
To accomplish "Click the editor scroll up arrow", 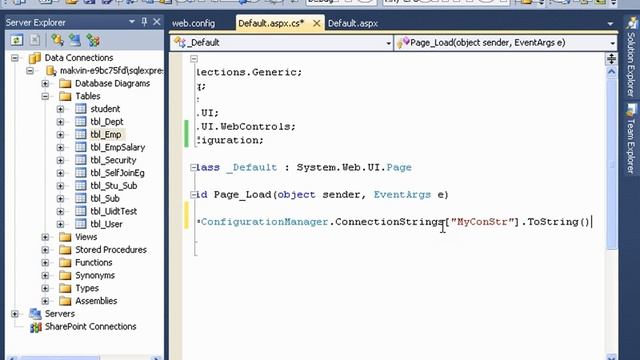I will 611,72.
